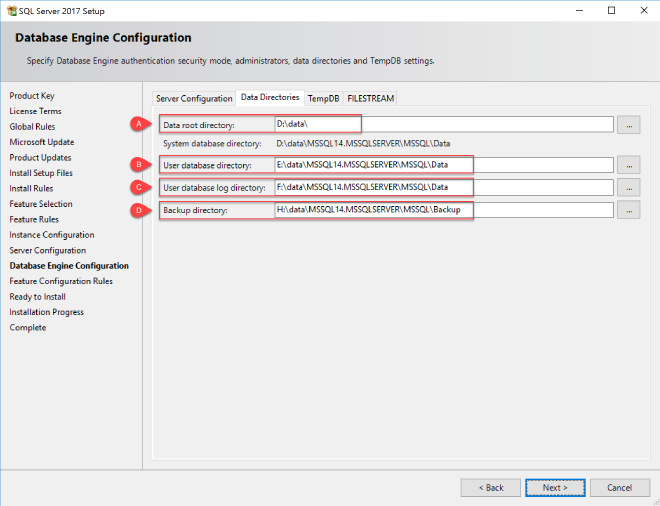Click the User database log directory field
This screenshot has height=506, width=660.
[443, 187]
